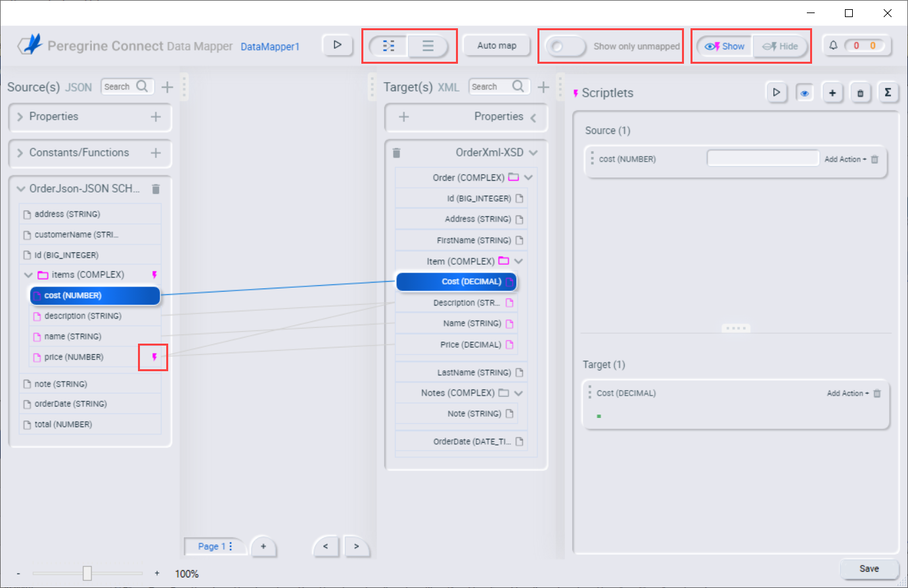Select total (NUMBER) source field
Viewport: 908px width, 588px height.
tap(90, 424)
